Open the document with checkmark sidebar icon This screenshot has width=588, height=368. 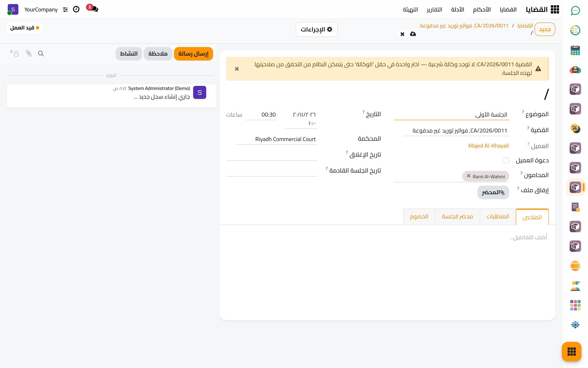pyautogui.click(x=575, y=207)
